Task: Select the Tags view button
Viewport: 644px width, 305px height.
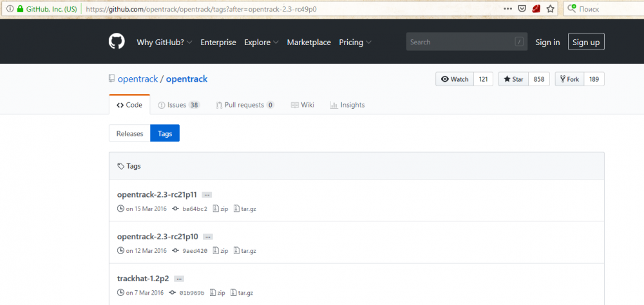Action: pyautogui.click(x=165, y=133)
